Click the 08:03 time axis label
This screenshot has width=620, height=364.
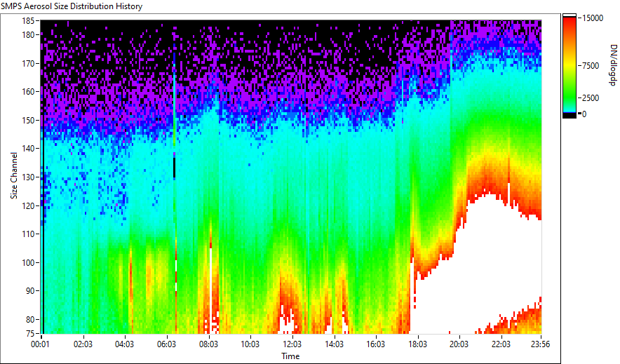point(208,344)
